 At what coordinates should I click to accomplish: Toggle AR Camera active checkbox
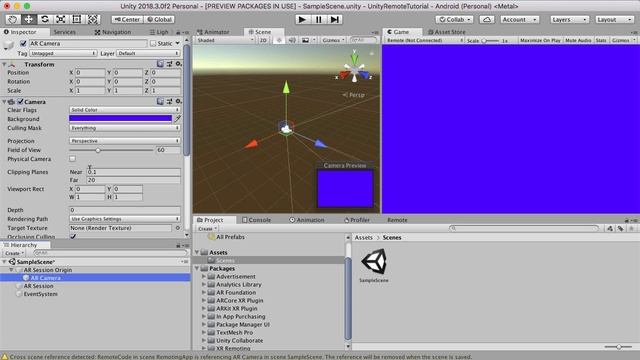tap(23, 43)
